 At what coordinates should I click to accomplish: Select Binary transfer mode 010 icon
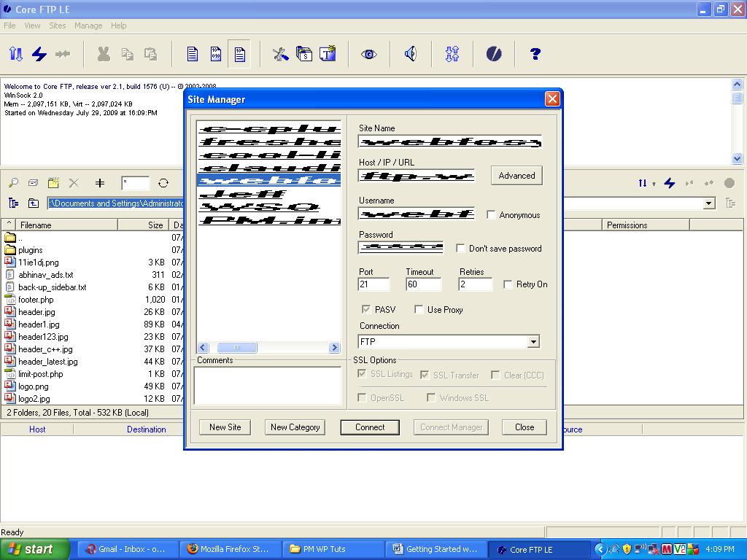216,54
